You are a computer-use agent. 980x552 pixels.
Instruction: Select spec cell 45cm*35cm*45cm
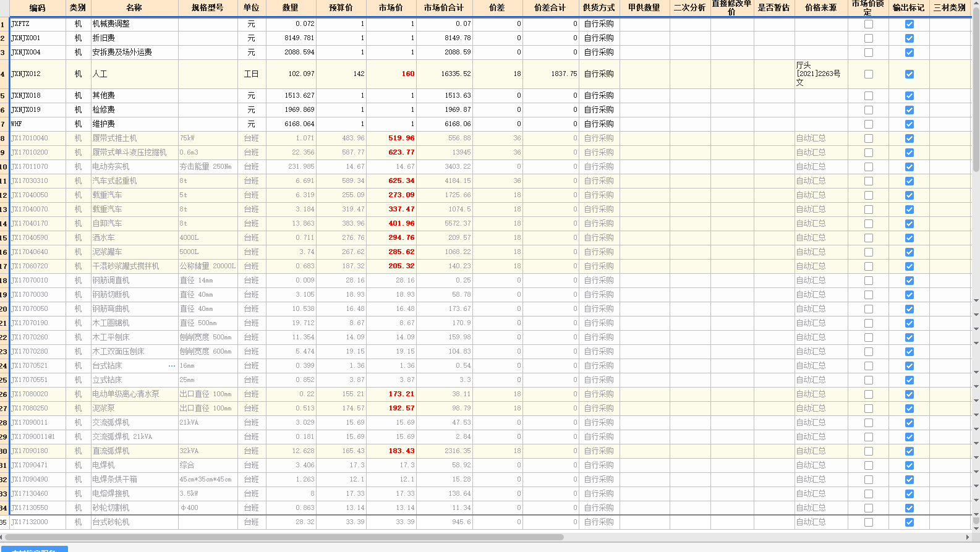click(208, 480)
